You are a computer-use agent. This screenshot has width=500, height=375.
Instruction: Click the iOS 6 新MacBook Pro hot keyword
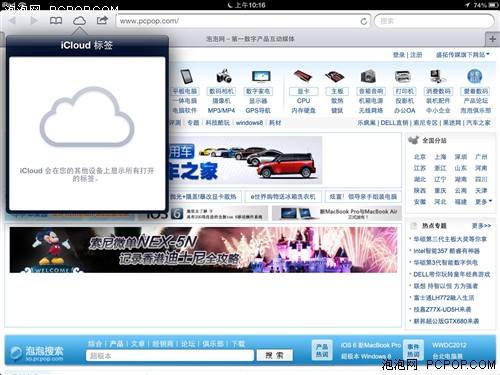point(371,345)
